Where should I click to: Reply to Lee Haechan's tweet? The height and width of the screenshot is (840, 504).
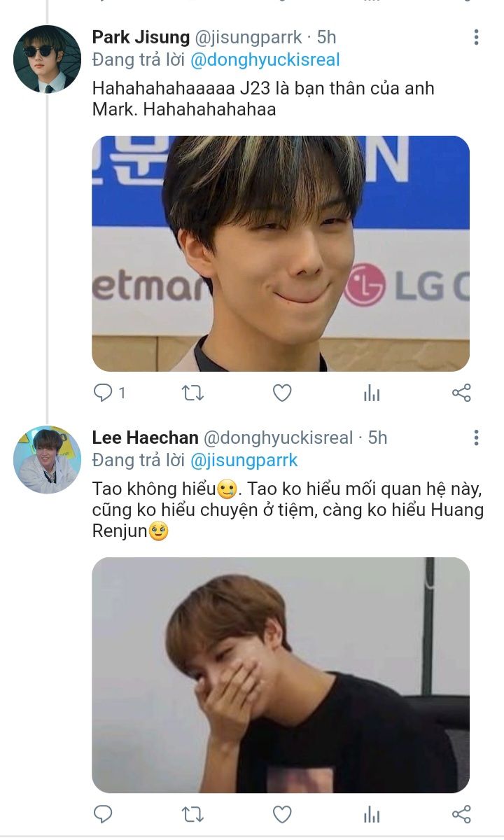click(x=104, y=814)
